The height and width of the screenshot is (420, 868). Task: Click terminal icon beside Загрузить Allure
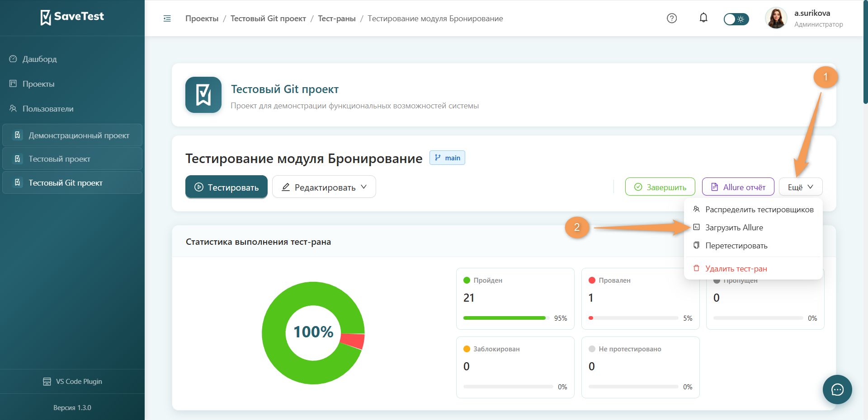697,227
